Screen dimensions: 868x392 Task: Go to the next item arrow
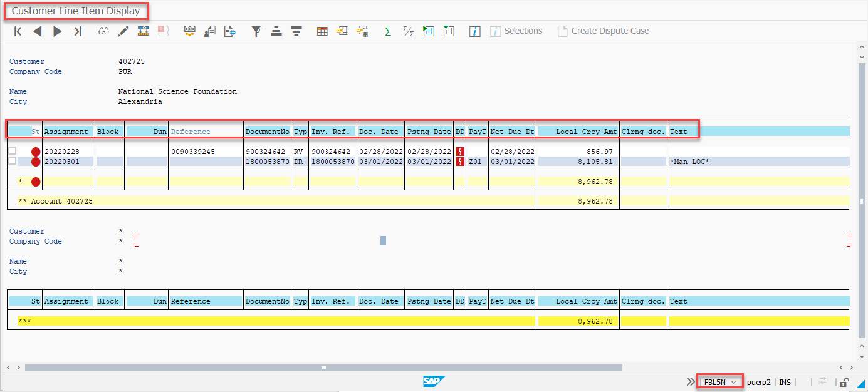point(58,31)
